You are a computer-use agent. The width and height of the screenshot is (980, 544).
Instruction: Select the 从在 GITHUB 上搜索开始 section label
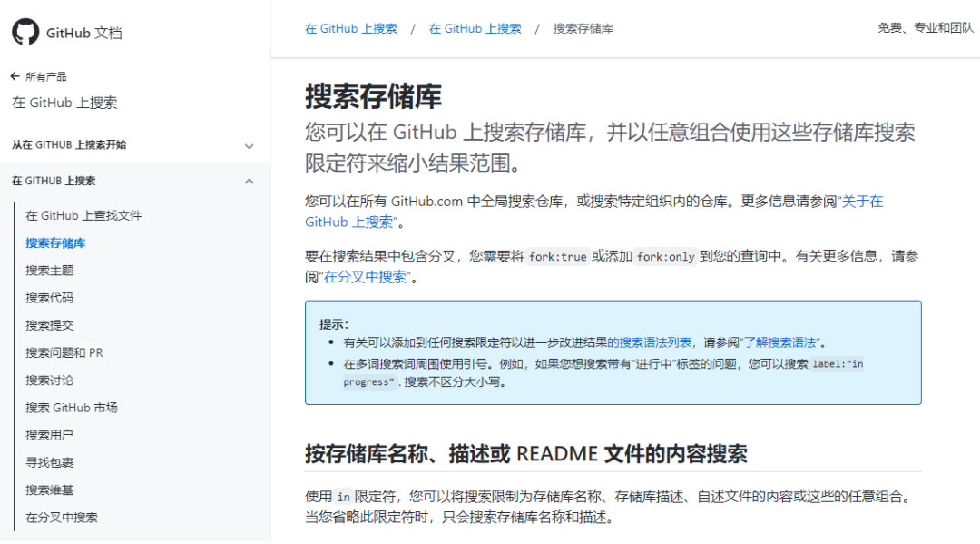[x=69, y=145]
